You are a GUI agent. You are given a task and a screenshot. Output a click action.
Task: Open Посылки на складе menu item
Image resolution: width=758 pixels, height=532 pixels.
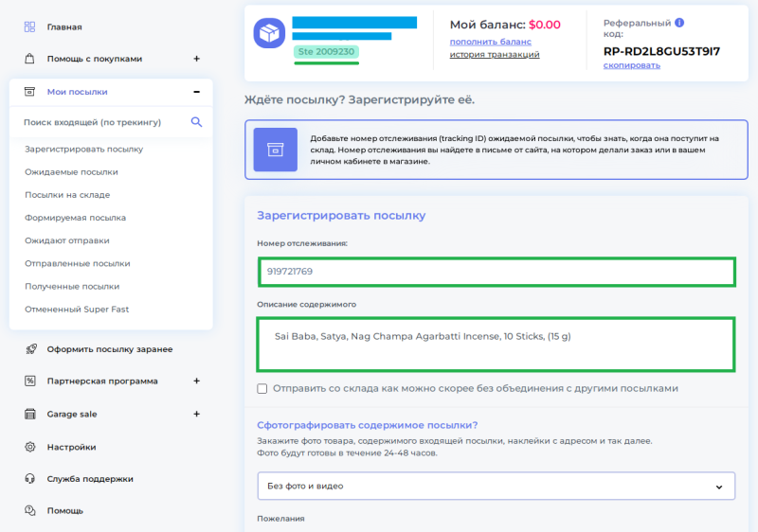(67, 195)
